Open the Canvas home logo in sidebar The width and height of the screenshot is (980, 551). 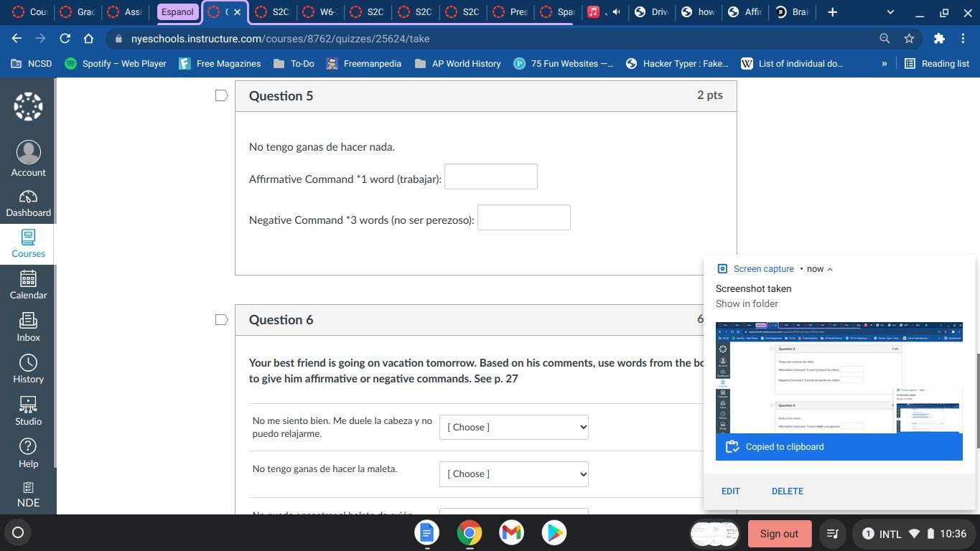[x=28, y=106]
